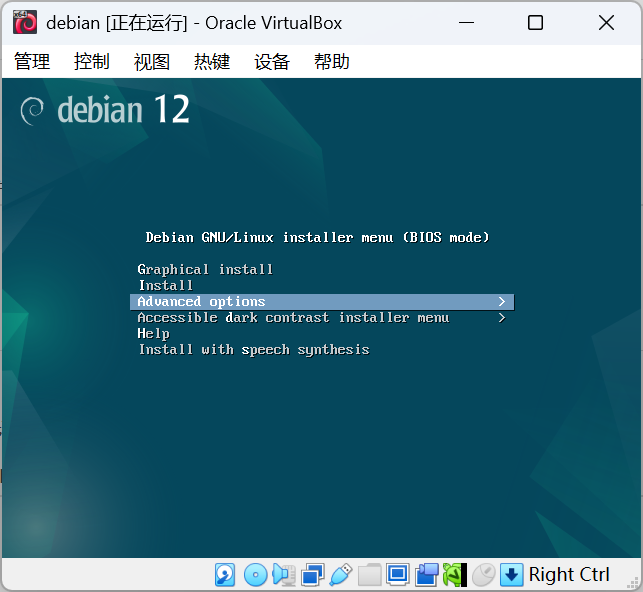643x592 pixels.
Task: Open the optical disc drive status icon
Action: click(255, 575)
